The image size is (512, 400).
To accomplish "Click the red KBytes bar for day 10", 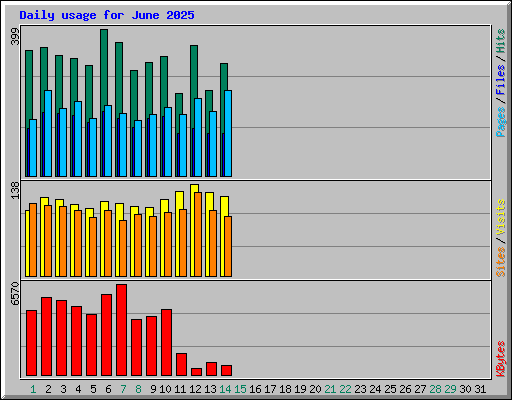I will tap(166, 343).
